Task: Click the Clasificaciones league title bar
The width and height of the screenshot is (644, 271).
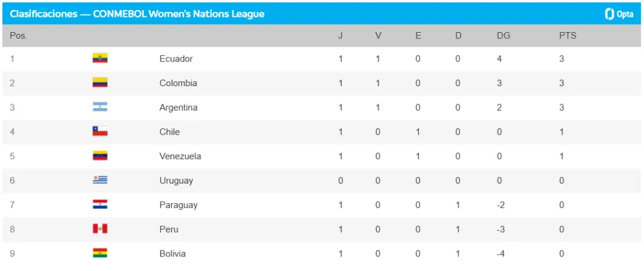Action: (x=137, y=14)
